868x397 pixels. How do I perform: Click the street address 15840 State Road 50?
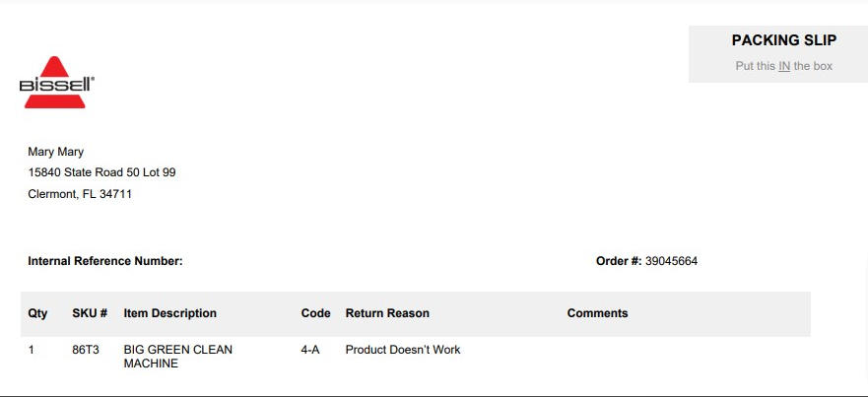[101, 172]
